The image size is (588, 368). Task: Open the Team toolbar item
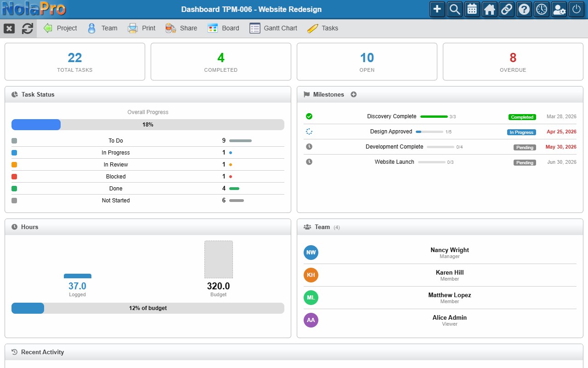coord(102,28)
